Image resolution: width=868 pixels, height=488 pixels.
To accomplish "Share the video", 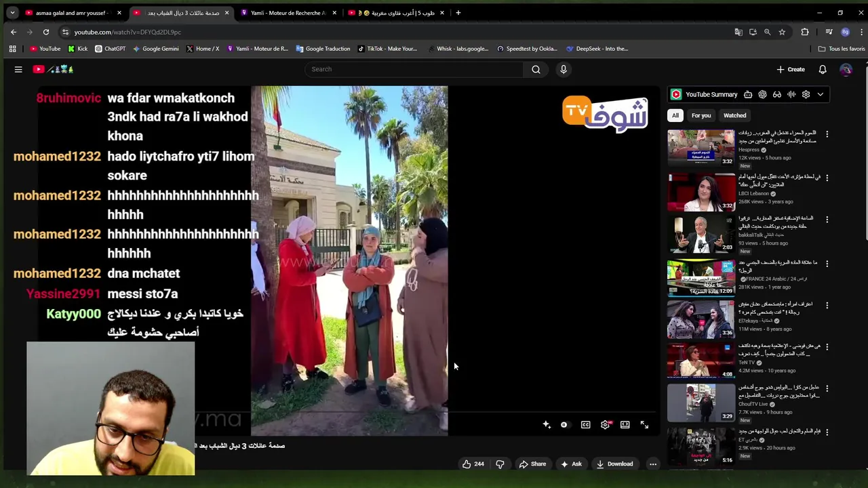I will click(532, 464).
